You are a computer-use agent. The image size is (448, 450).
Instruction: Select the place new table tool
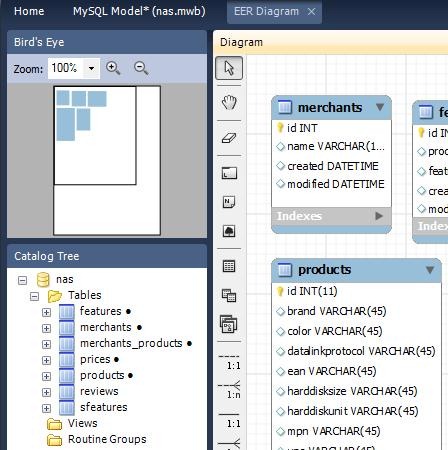pos(229,266)
